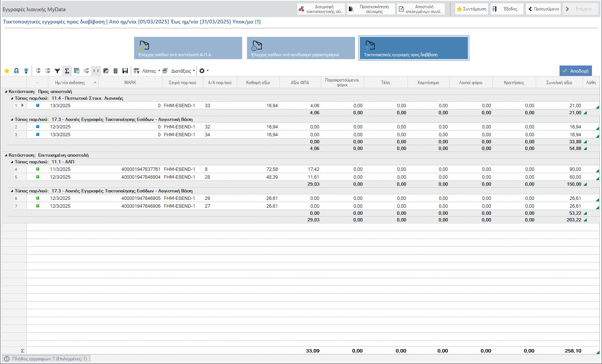Screen dimensions: 602x364
Task: Save layout with the floppy disk icon
Action: pos(125,71)
